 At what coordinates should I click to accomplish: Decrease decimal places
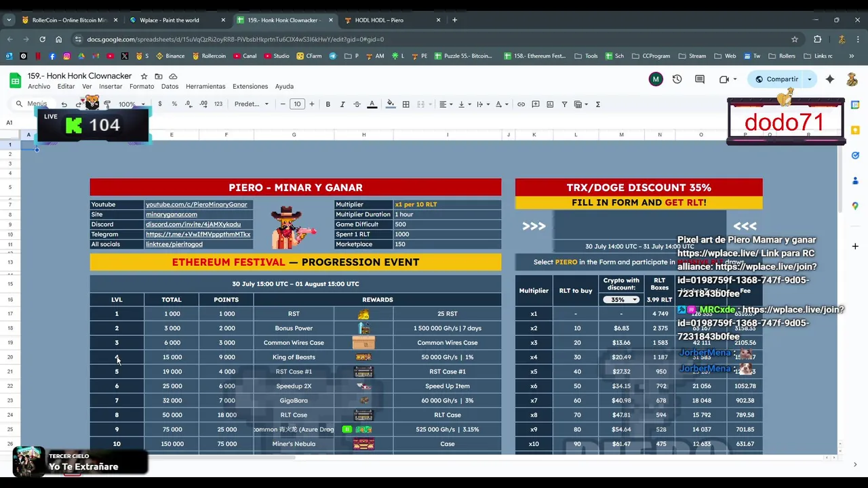(x=189, y=104)
